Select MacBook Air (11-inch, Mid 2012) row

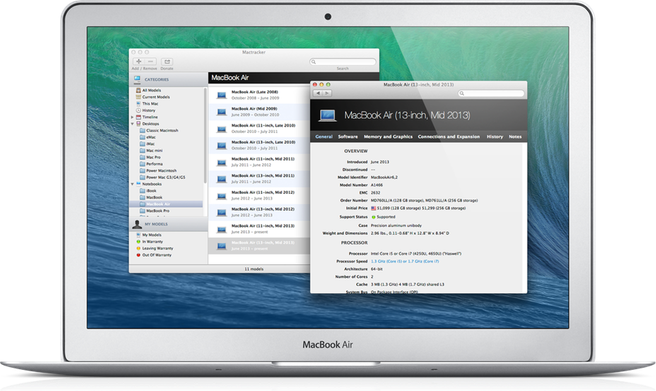(x=259, y=195)
